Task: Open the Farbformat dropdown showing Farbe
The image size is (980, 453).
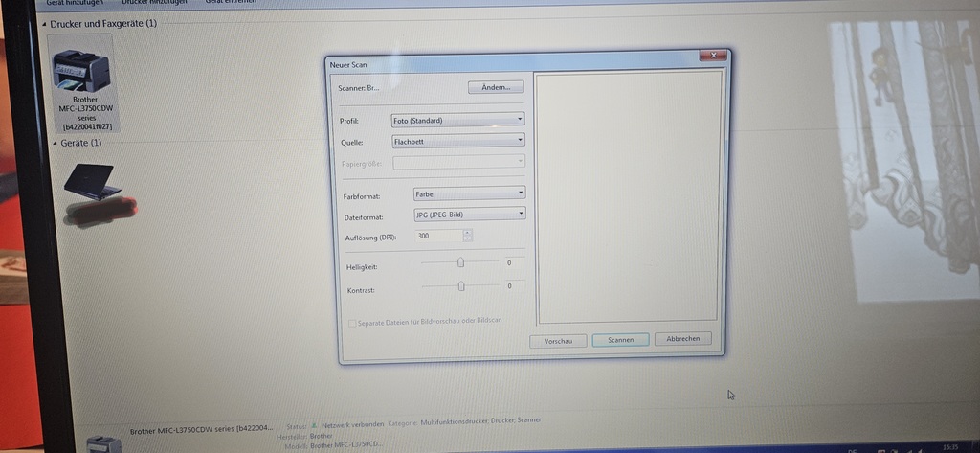Action: [469, 194]
